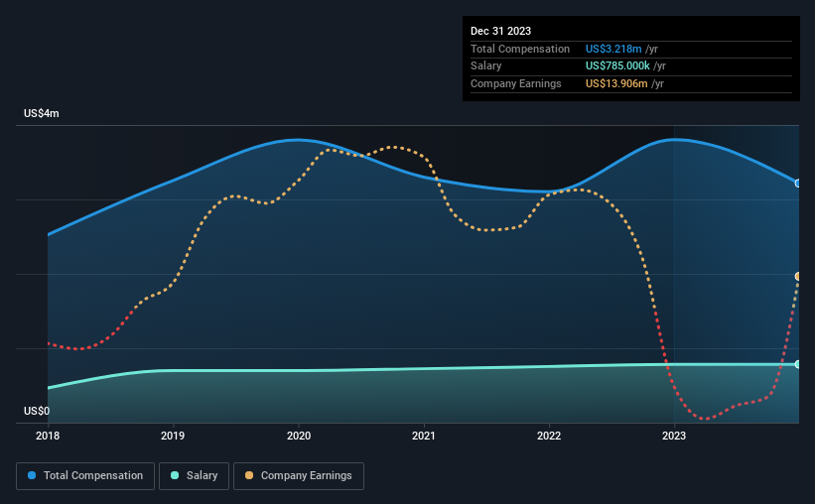Screen dimensions: 815x504
Task: Click the 2018 x-axis label
Action: tap(48, 436)
